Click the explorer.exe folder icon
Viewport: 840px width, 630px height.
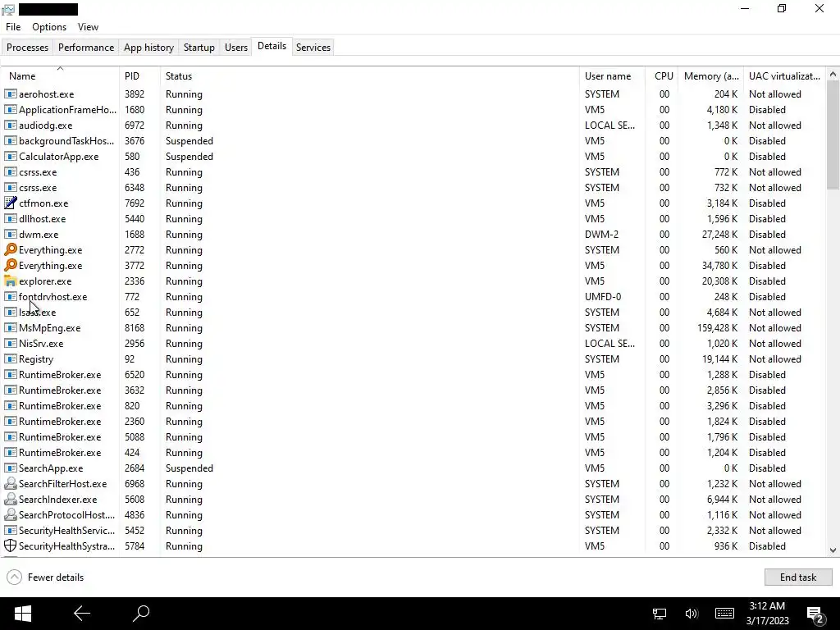pyautogui.click(x=10, y=281)
